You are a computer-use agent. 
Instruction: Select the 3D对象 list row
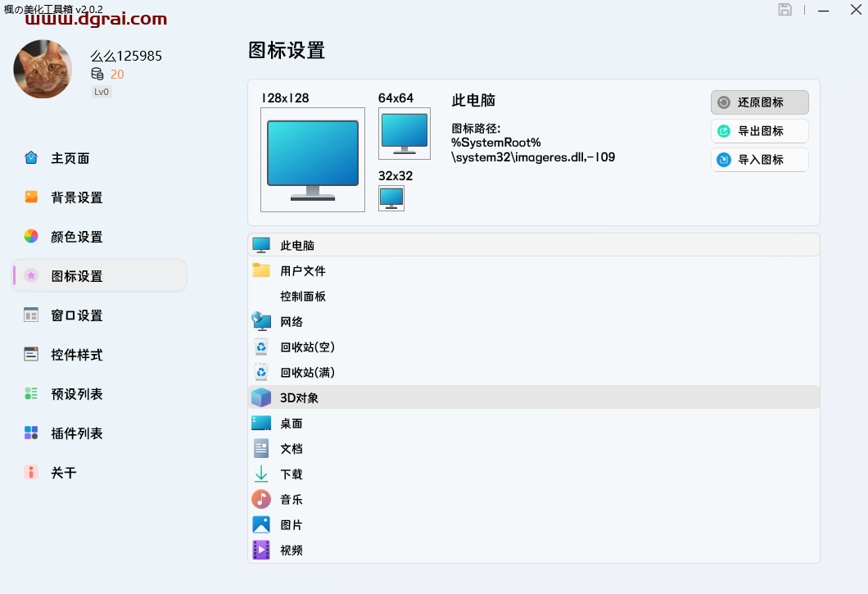point(534,398)
